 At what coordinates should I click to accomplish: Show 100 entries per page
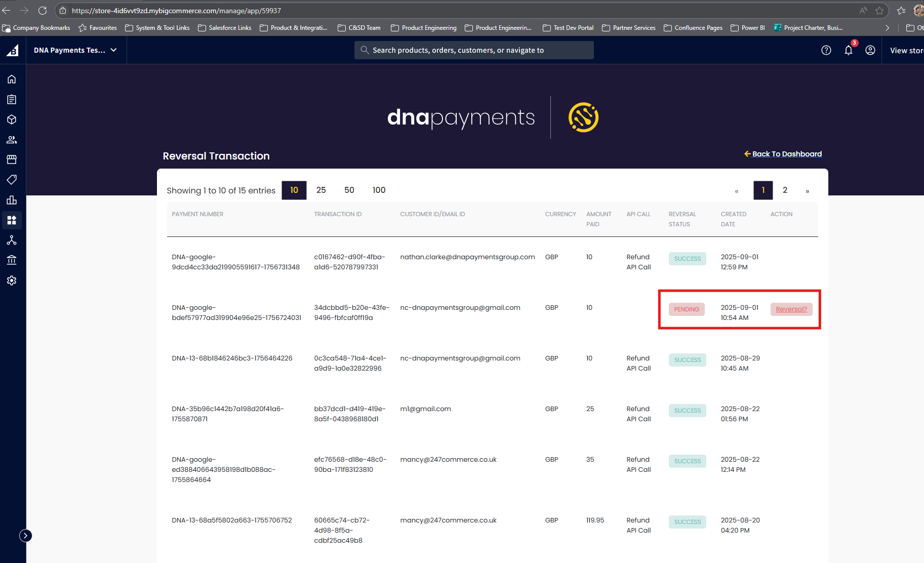pyautogui.click(x=379, y=190)
